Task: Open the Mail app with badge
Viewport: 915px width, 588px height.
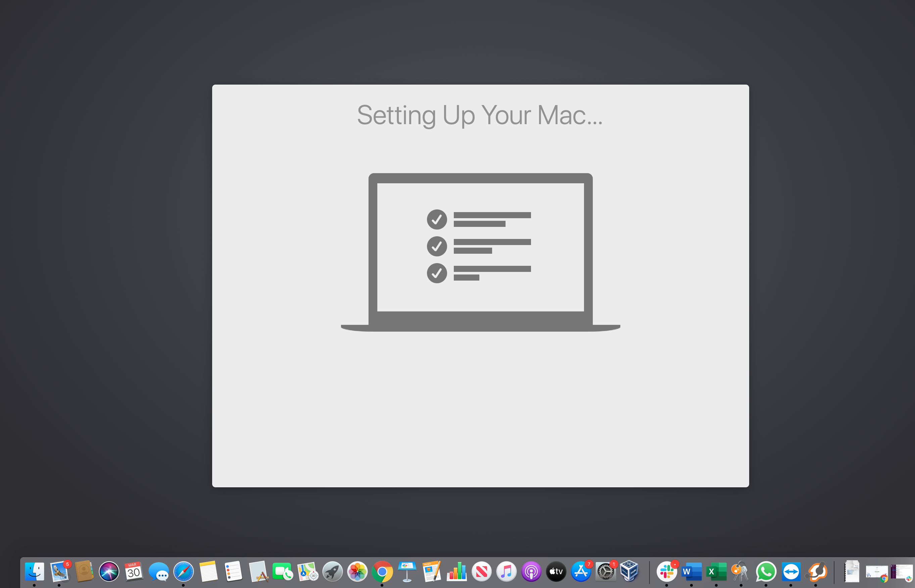Action: 59,572
